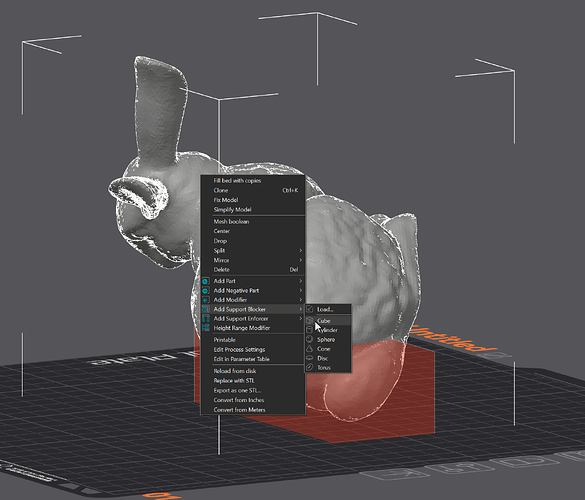Screen dimensions: 585x500
Task: Click the Height Range Modifier icon
Action: click(206, 328)
